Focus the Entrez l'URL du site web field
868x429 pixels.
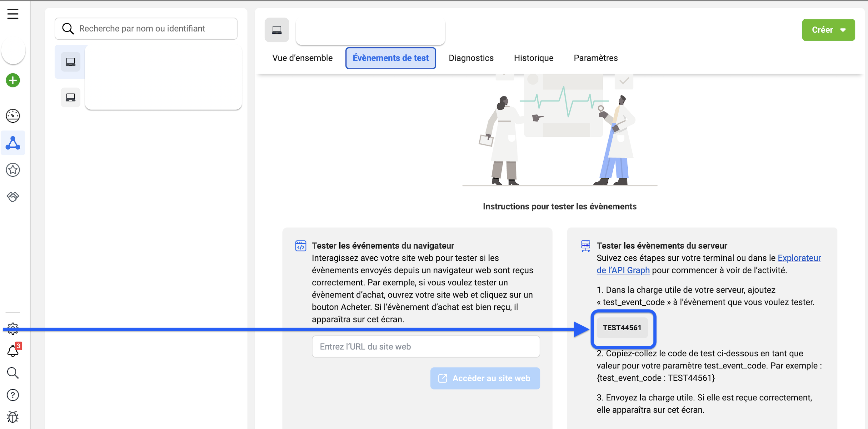point(426,347)
